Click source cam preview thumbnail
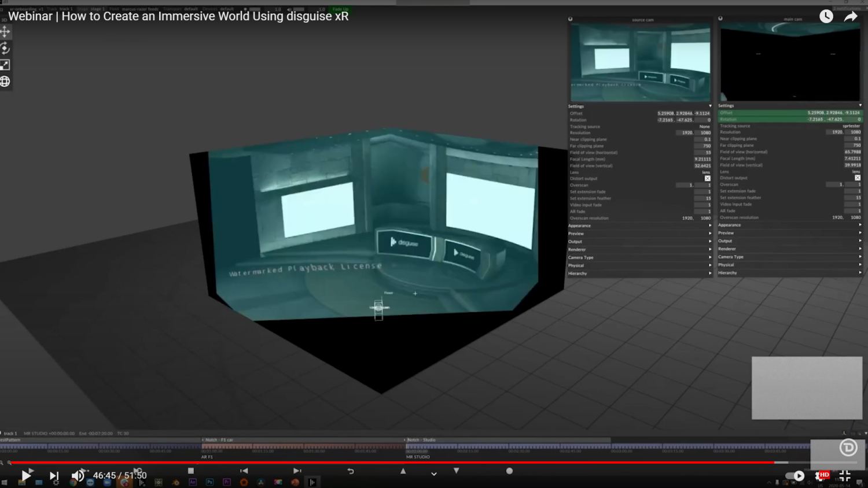The height and width of the screenshot is (488, 868). pyautogui.click(x=640, y=62)
